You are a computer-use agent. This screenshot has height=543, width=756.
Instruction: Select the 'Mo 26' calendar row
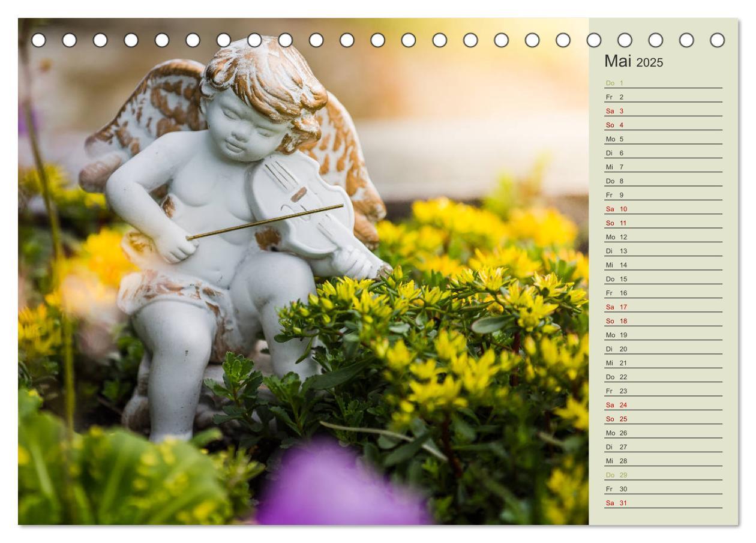click(x=663, y=433)
